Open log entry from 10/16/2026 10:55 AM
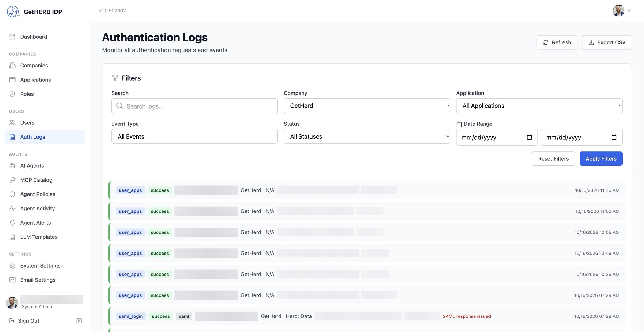 click(x=367, y=232)
